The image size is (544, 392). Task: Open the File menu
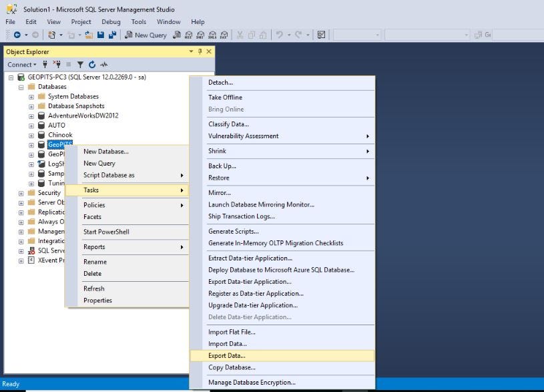11,21
